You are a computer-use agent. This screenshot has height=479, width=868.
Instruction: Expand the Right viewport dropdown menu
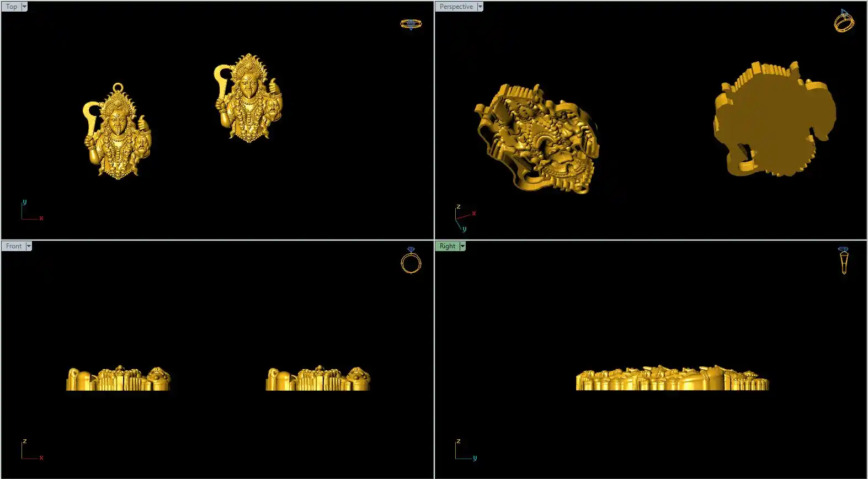[x=462, y=246]
